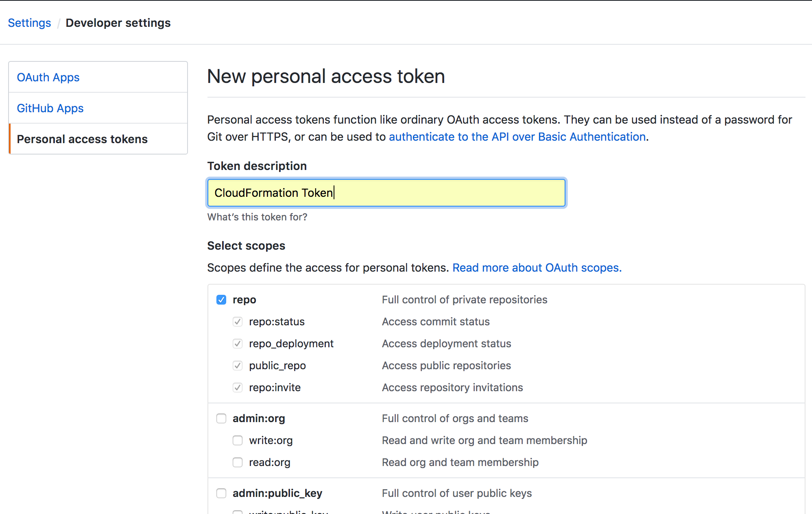Enable the read:org scope
812x514 pixels.
coord(238,462)
